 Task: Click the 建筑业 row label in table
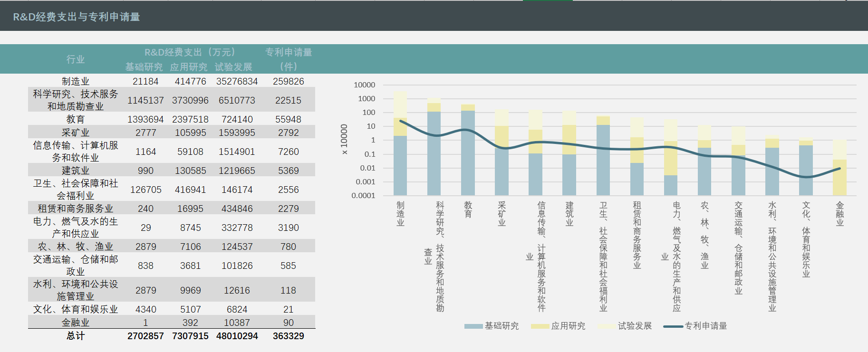[x=76, y=171]
